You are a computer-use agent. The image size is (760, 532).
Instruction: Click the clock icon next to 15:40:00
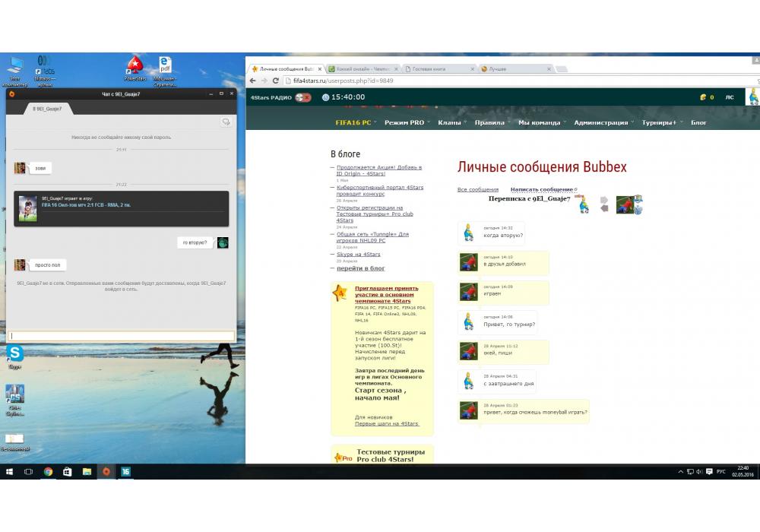click(326, 97)
